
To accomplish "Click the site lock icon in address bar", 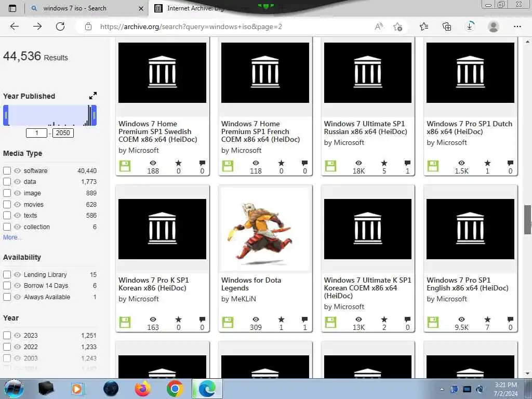I will pos(88,26).
